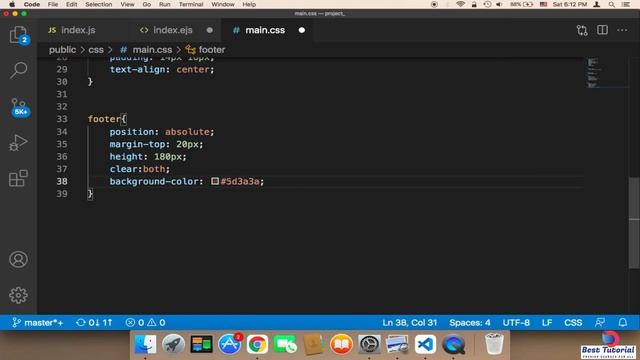Click the 'footer{' selector on line 33
The image size is (640, 360).
(x=107, y=119)
